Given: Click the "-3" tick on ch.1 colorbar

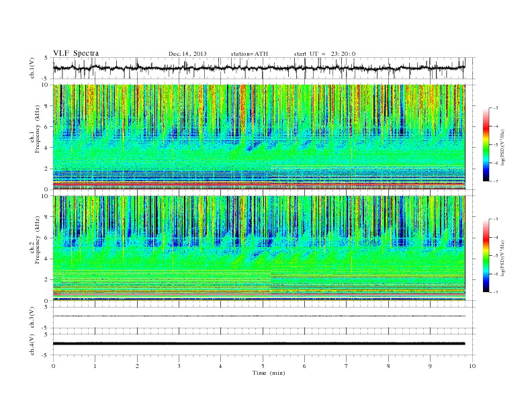Looking at the screenshot, I should pos(495,108).
